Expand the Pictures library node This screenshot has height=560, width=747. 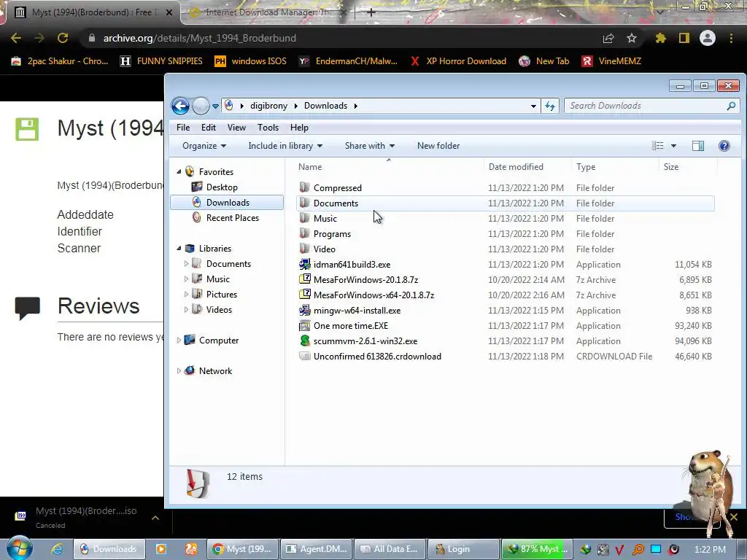pyautogui.click(x=186, y=295)
